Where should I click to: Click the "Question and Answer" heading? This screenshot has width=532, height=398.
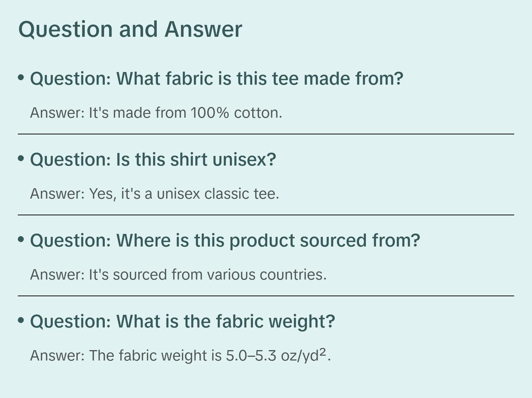(x=130, y=29)
